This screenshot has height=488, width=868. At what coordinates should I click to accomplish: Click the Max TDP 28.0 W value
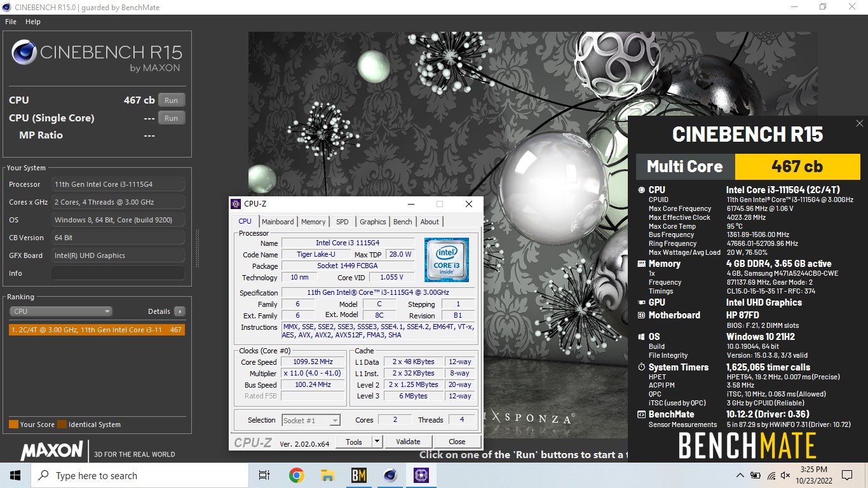coord(400,254)
